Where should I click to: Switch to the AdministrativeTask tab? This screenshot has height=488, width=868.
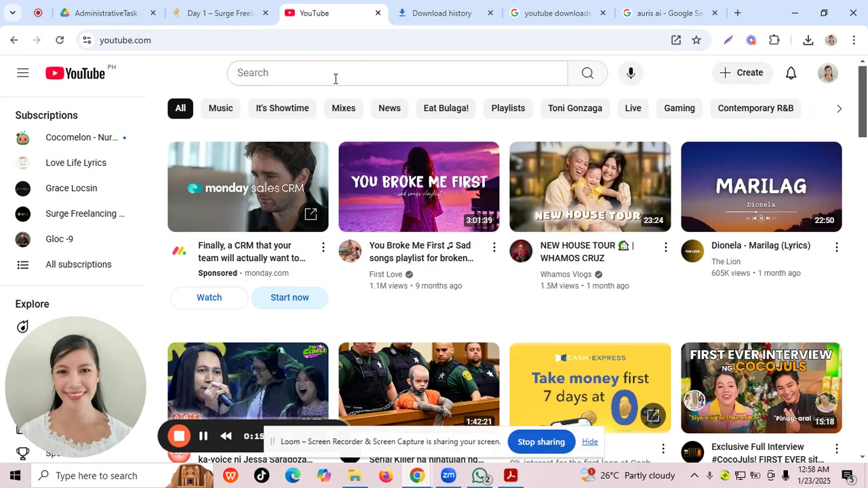click(x=106, y=13)
